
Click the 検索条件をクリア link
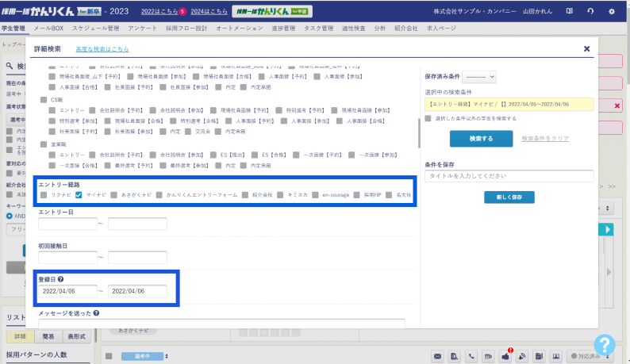click(545, 139)
